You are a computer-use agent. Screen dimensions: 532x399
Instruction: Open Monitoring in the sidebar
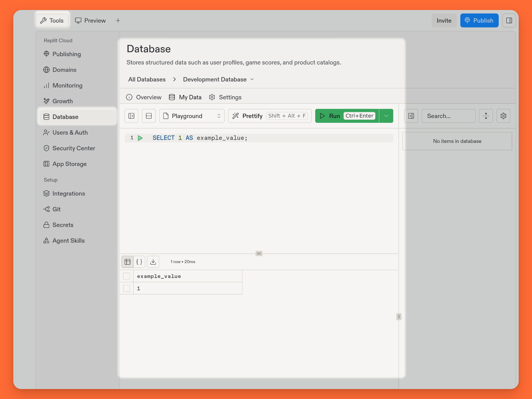(x=77, y=85)
